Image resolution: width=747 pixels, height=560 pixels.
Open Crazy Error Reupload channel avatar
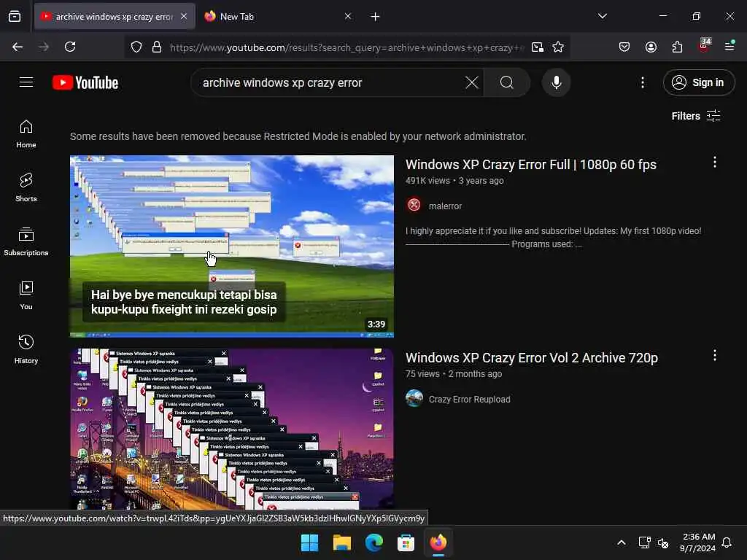click(x=414, y=398)
